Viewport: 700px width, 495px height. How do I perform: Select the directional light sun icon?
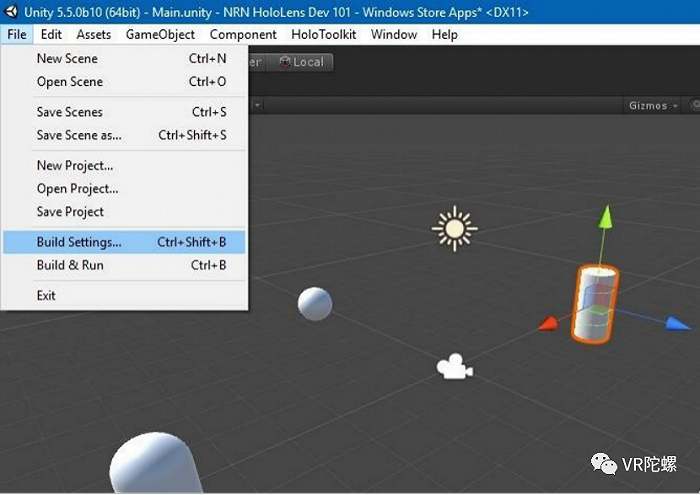point(454,229)
